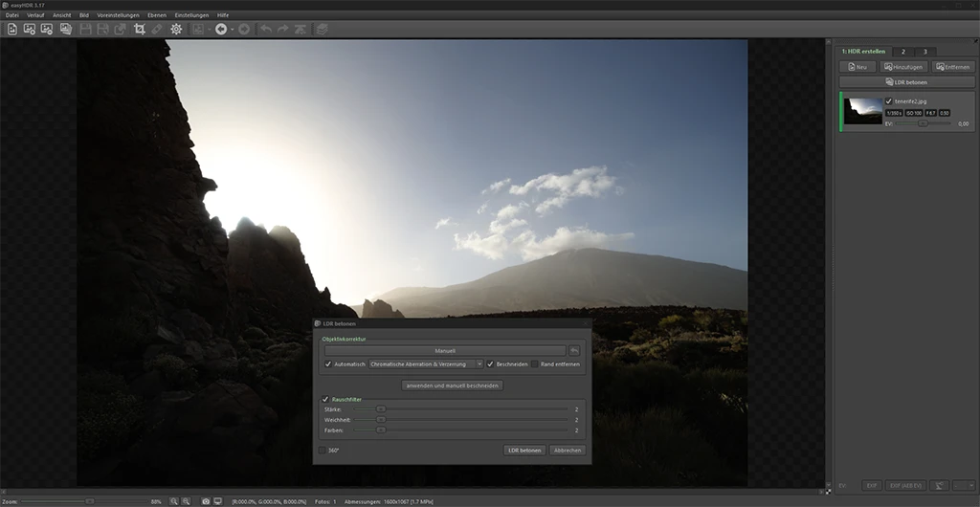This screenshot has height=507, width=980.
Task: Select the tenerife2.jpg thumbnail
Action: coord(863,110)
